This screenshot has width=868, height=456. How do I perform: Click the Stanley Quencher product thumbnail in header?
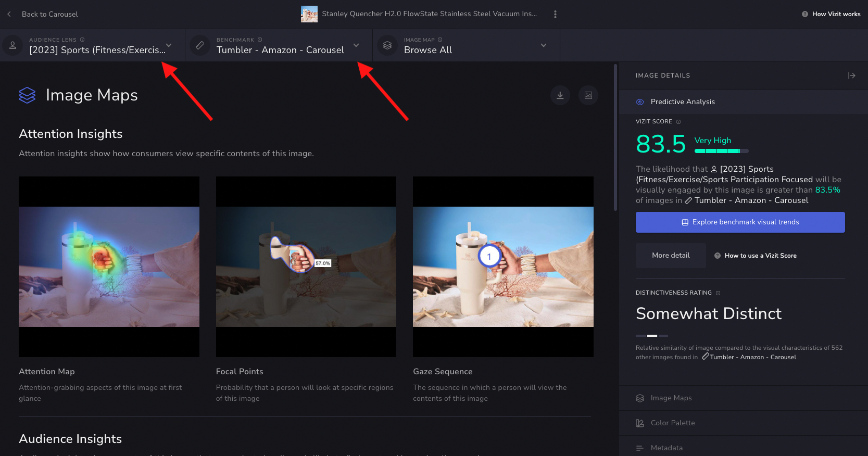pyautogui.click(x=309, y=14)
